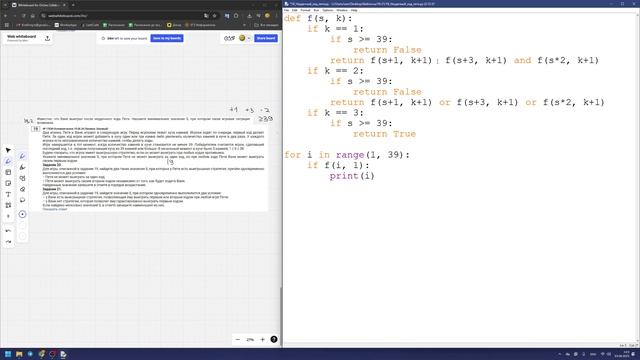
Task: Click the IDLE Python taskbar icon
Action: pyautogui.click(x=64, y=354)
